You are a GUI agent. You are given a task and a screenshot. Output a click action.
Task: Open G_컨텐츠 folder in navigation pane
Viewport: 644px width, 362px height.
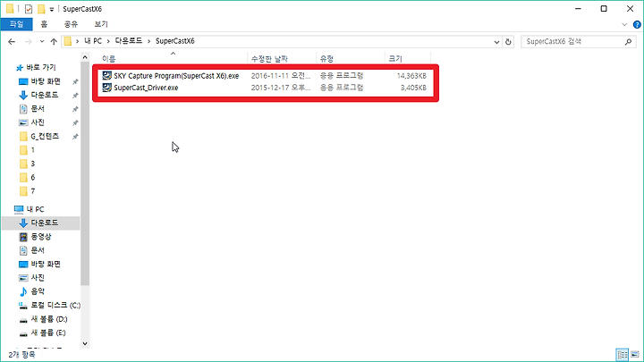click(x=45, y=136)
